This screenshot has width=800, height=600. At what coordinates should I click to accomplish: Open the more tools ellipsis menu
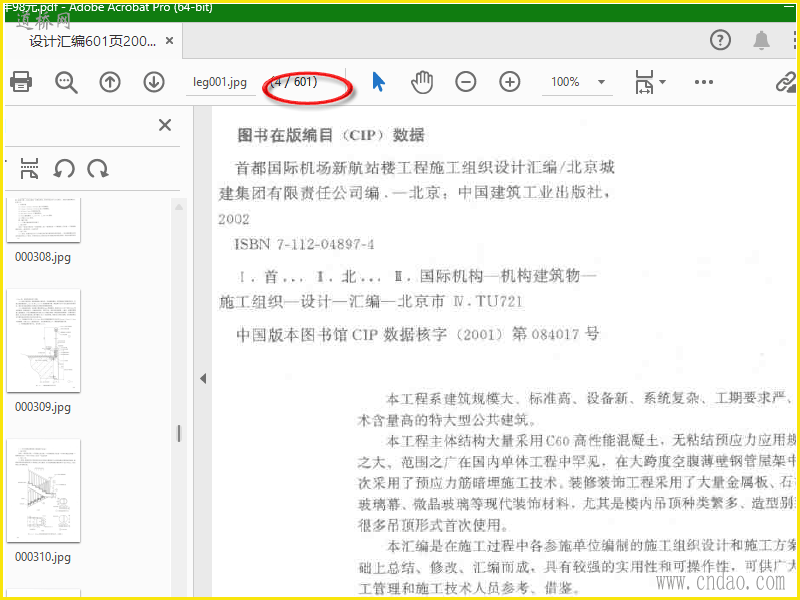click(x=704, y=82)
